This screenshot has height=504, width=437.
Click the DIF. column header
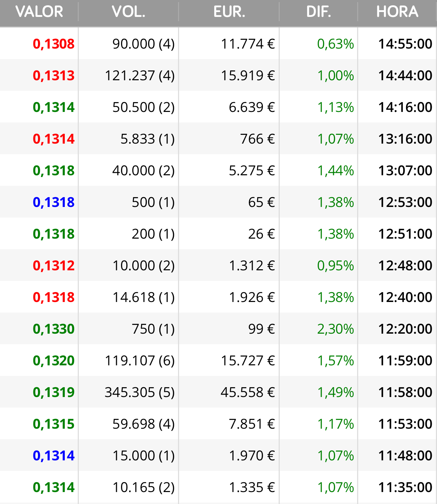(x=318, y=12)
